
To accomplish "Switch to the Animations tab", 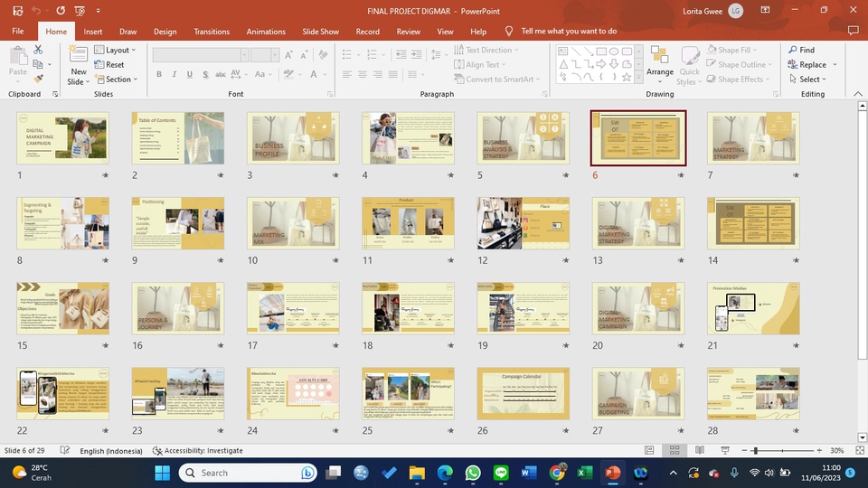I will (x=266, y=32).
